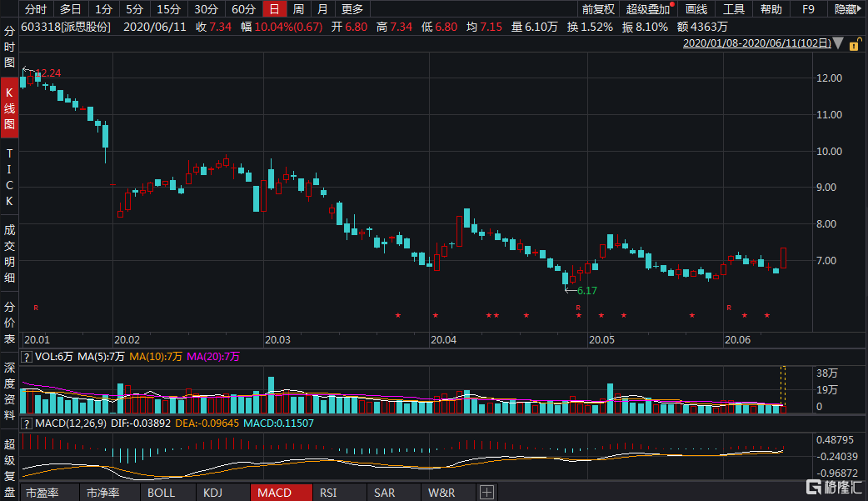
Task: Click the red star marker below the 6.17 low
Action: coord(578,316)
